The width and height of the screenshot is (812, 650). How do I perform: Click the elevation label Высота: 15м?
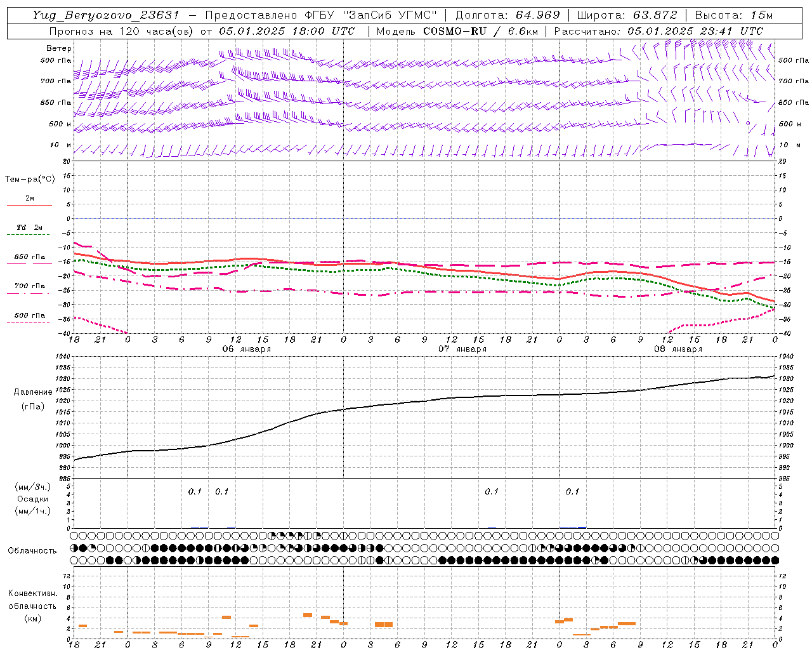[x=734, y=15]
